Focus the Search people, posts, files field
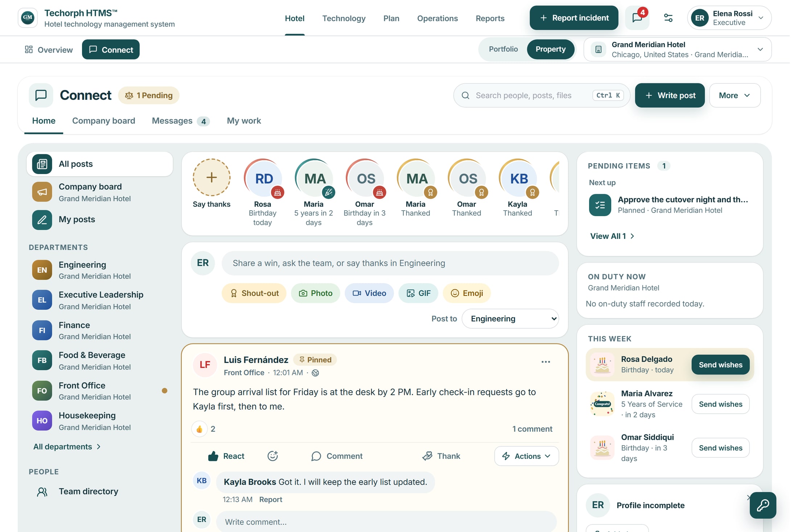The width and height of the screenshot is (798, 532). coord(542,95)
